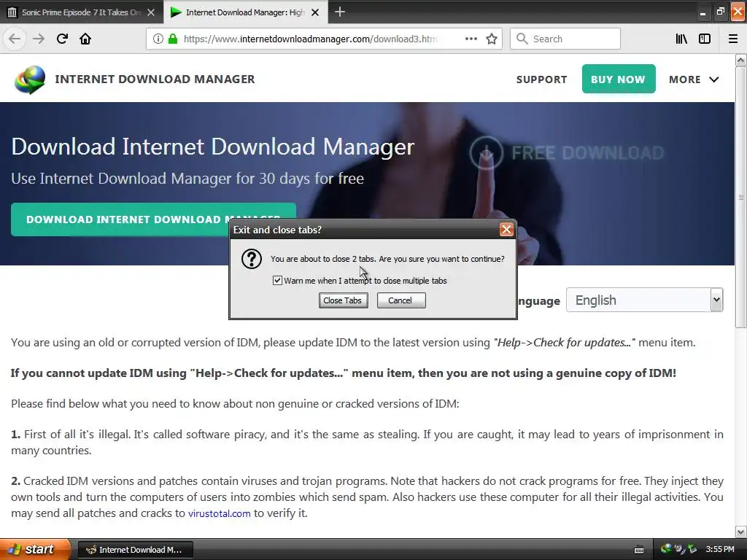This screenshot has width=747, height=560.
Task: Show site information icon in address bar
Action: 158,39
